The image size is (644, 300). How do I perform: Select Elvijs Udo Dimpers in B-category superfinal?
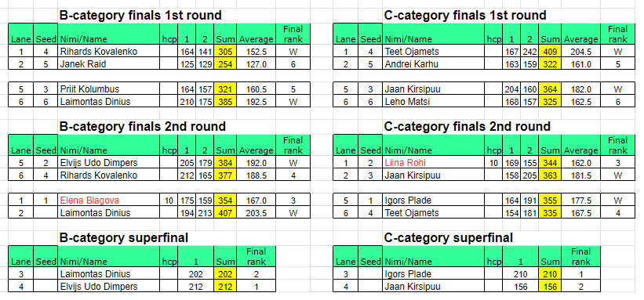[x=109, y=286]
